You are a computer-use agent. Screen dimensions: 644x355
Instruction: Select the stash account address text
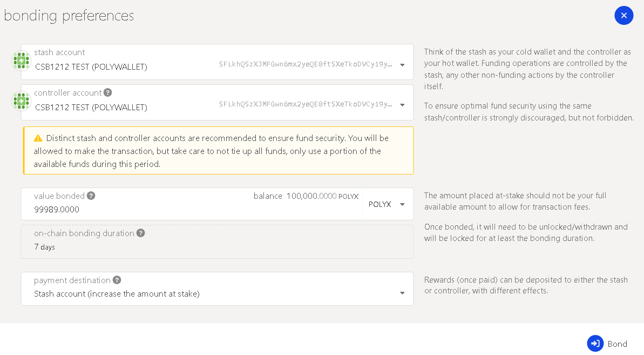[306, 64]
